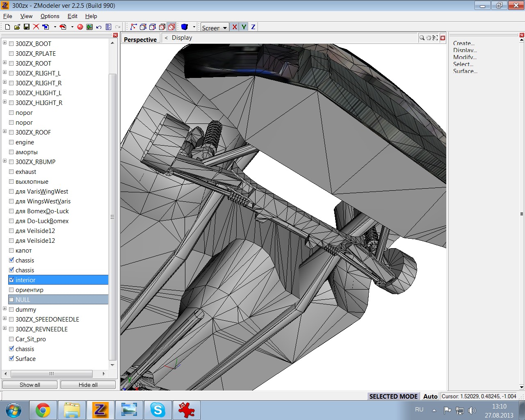The width and height of the screenshot is (525, 420).
Task: Click the SELECTED MODE status toggle
Action: (x=393, y=396)
